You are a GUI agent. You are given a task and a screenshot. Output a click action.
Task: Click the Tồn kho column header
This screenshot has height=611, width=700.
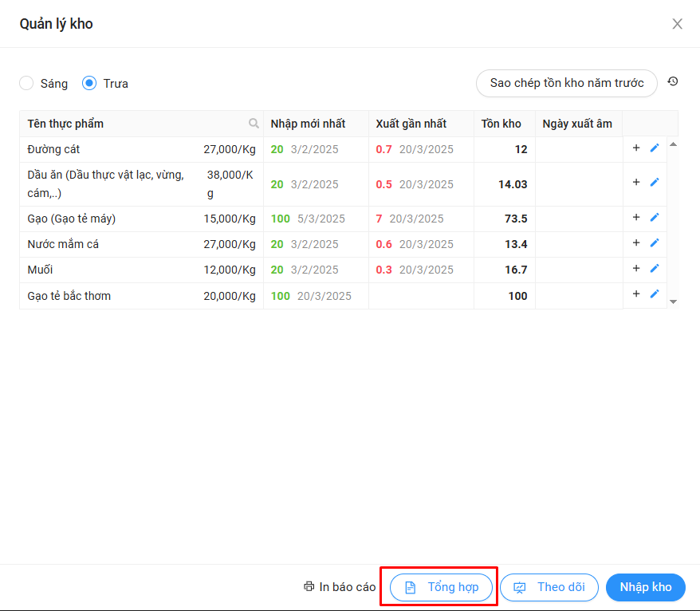(x=501, y=124)
